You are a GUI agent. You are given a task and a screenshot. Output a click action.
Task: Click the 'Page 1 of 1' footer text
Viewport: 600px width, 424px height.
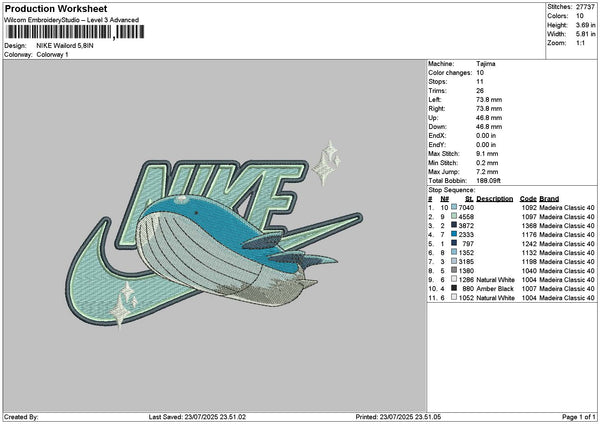[x=579, y=417]
